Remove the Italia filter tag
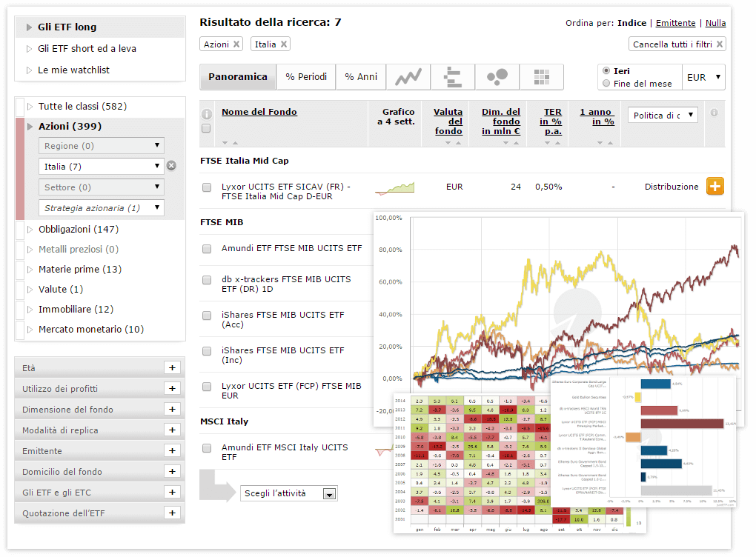The height and width of the screenshot is (557, 756). point(284,44)
